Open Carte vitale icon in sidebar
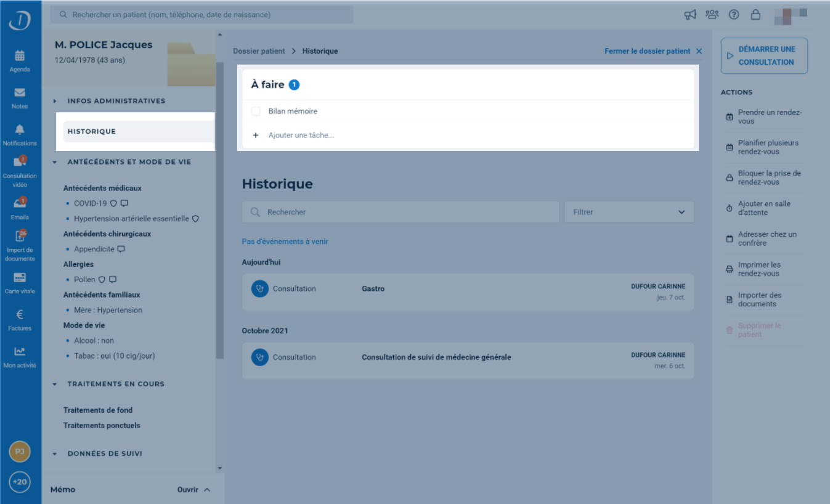This screenshot has height=504, width=830. 20,277
